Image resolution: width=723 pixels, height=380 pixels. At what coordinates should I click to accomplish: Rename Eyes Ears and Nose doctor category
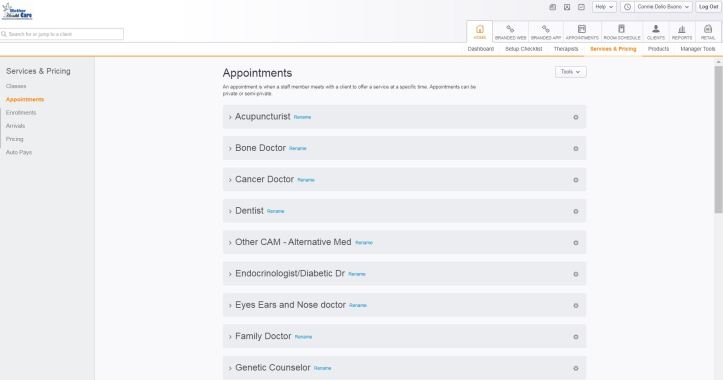pos(358,305)
